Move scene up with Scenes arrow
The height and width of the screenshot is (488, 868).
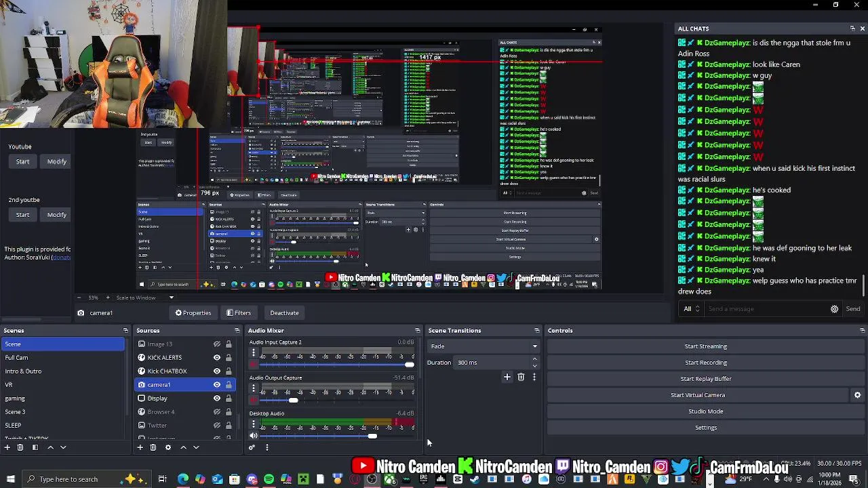pyautogui.click(x=50, y=447)
